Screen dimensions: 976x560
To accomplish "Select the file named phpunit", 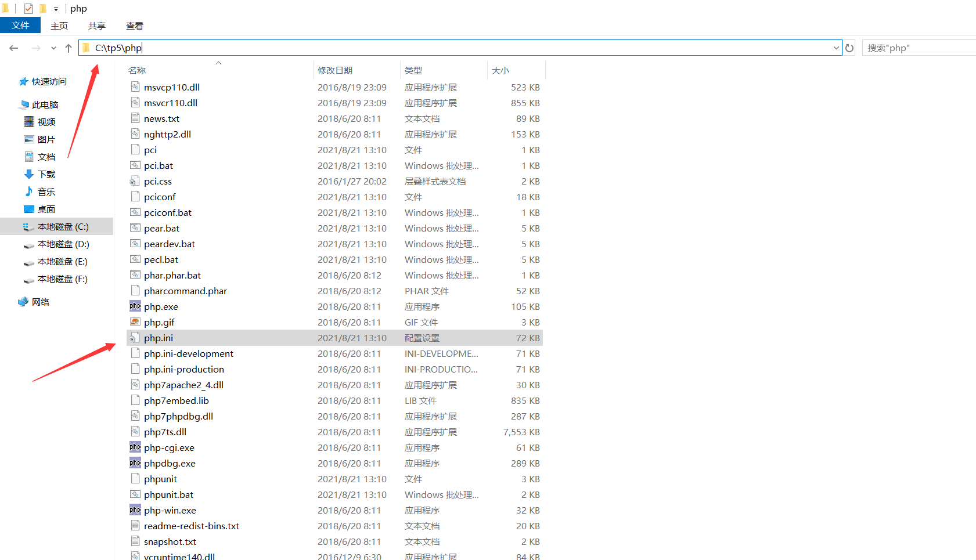I will [161, 479].
